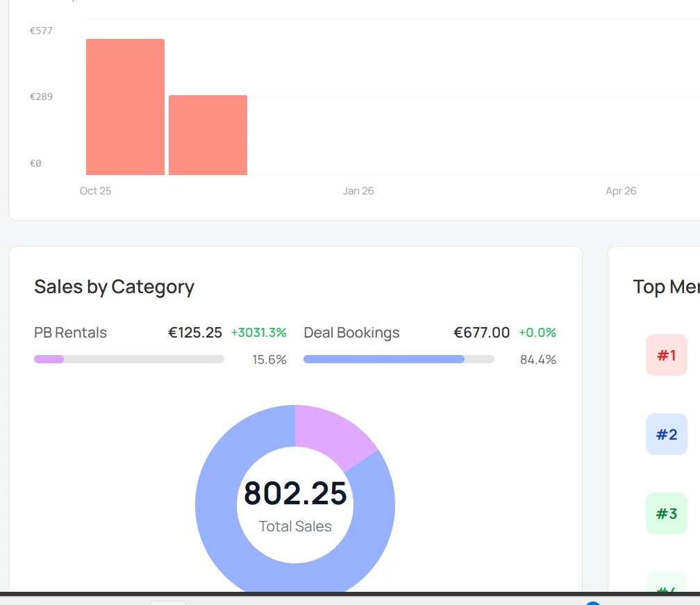Click the blue Deal Bookings progress bar
Screen dimensions: 700x605
coord(399,359)
